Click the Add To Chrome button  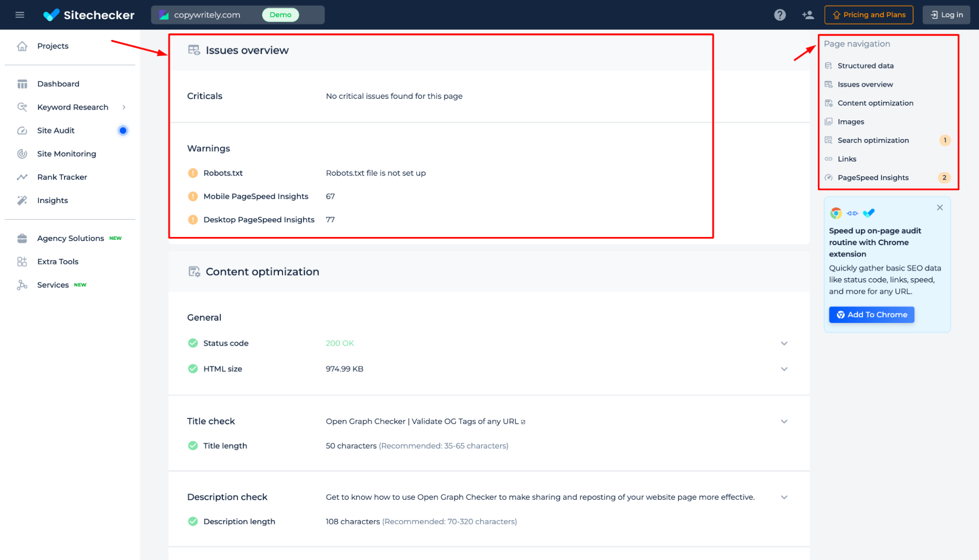pyautogui.click(x=872, y=314)
